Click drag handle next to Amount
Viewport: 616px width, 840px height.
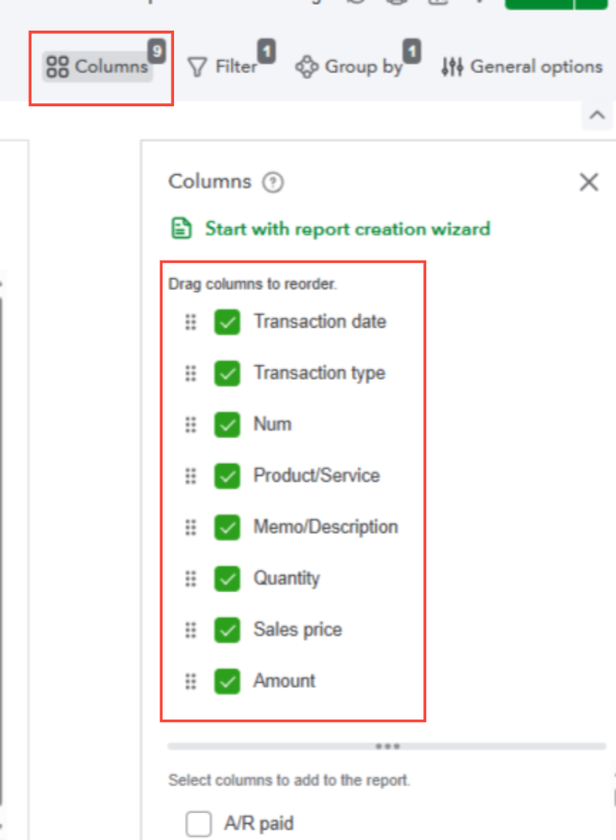click(191, 681)
